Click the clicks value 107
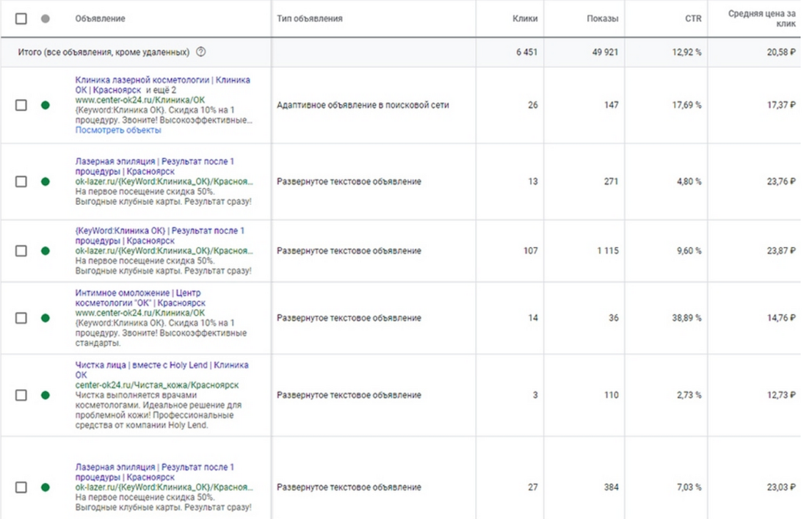Viewport: 812px width, 519px height. (x=531, y=251)
